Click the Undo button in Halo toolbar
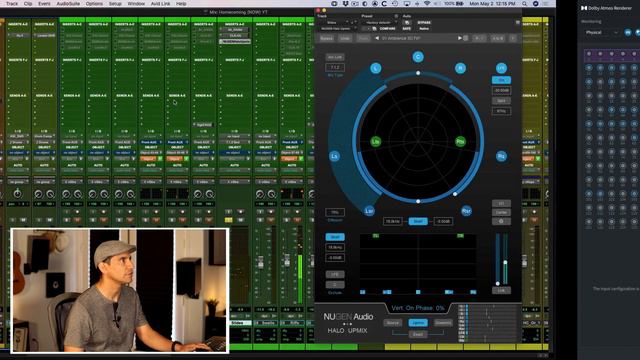 [345, 38]
